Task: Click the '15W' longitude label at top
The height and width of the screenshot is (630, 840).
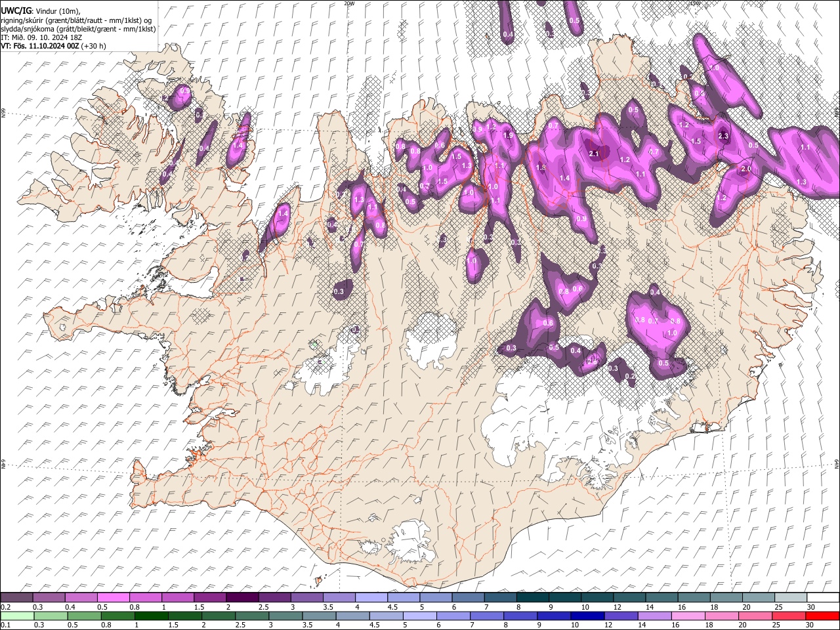Action: [695, 3]
